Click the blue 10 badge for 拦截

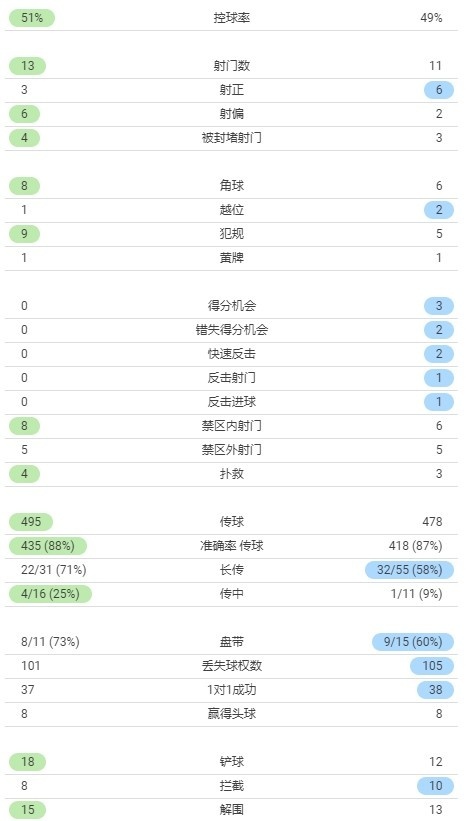[436, 786]
